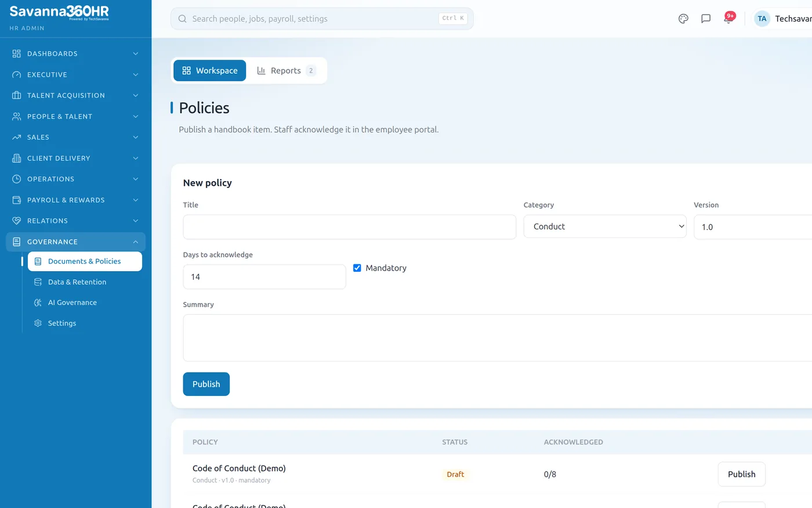The height and width of the screenshot is (508, 812).
Task: Click the search people, jobs, payroll box
Action: [x=322, y=19]
